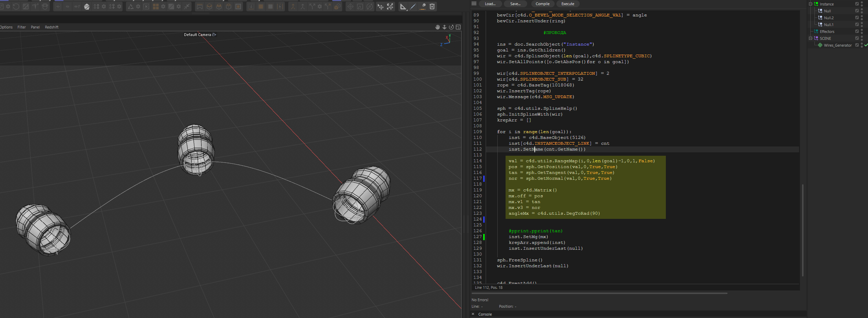The height and width of the screenshot is (318, 868).
Task: Open the Filter viewport menu
Action: (22, 27)
